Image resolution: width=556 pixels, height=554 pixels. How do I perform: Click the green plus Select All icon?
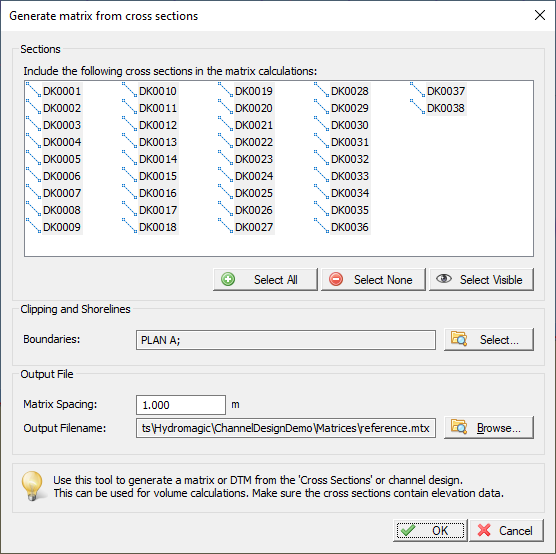tap(228, 279)
